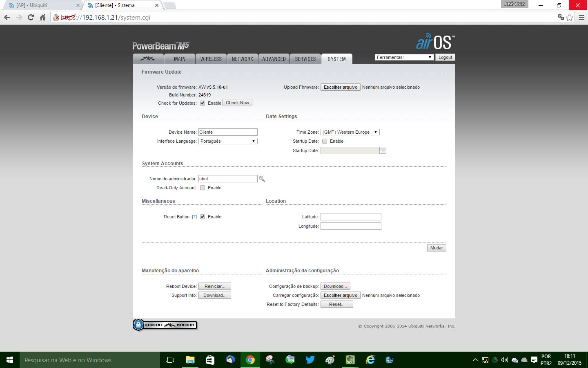Click the change password key icon
This screenshot has width=588, height=368.
(x=262, y=179)
